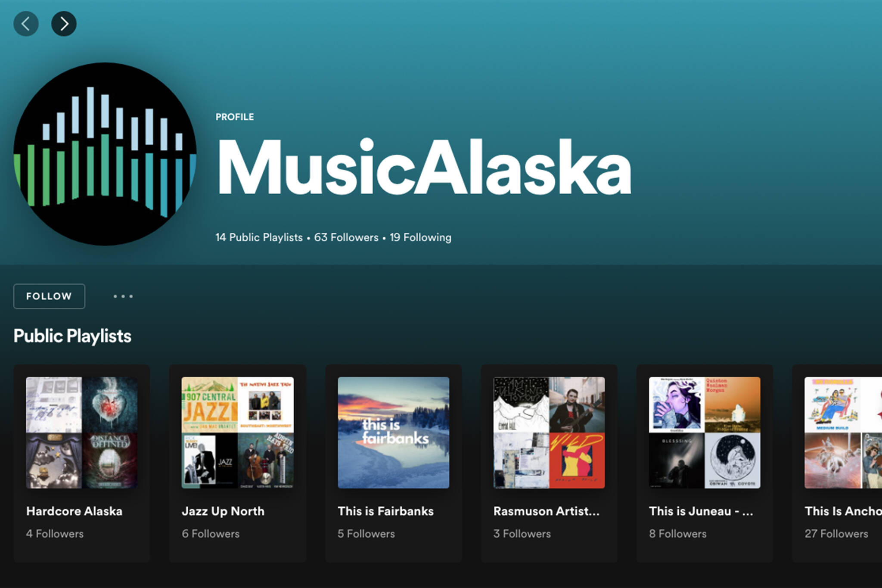Screen dimensions: 882x588
Task: Follow the MusicAlaska profile
Action: pyautogui.click(x=49, y=296)
